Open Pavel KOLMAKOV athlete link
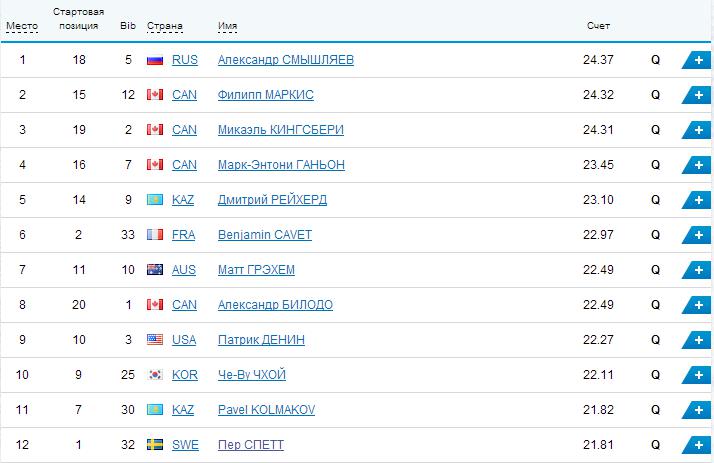Screen dimensions: 714x463 click(265, 410)
